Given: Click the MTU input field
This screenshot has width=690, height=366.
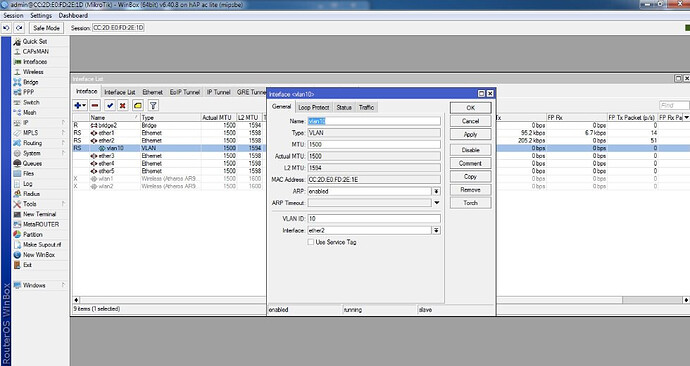Looking at the screenshot, I should [x=374, y=144].
